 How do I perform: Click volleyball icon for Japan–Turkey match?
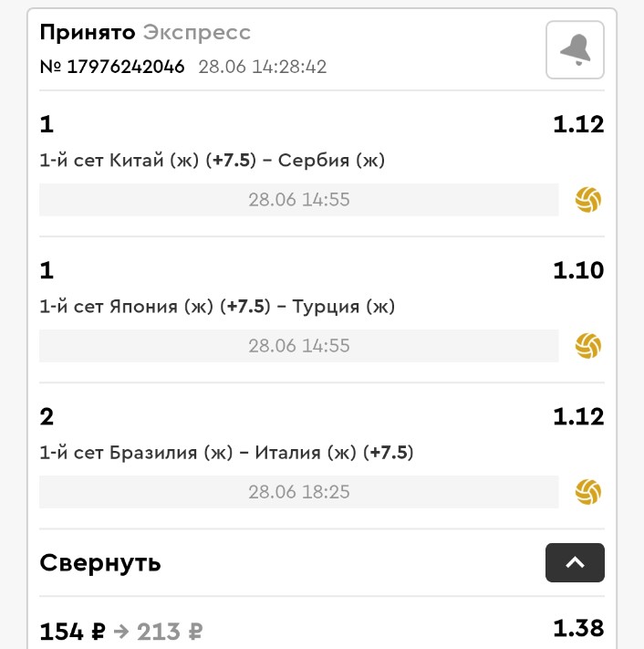(x=588, y=346)
